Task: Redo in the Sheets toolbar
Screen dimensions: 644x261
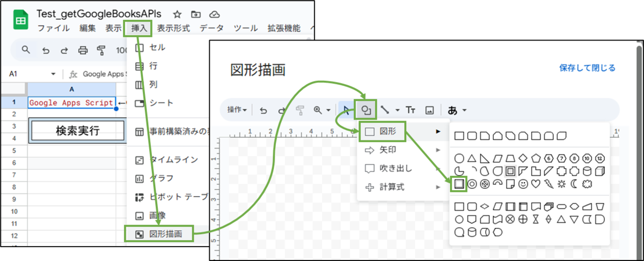Action: coord(64,50)
